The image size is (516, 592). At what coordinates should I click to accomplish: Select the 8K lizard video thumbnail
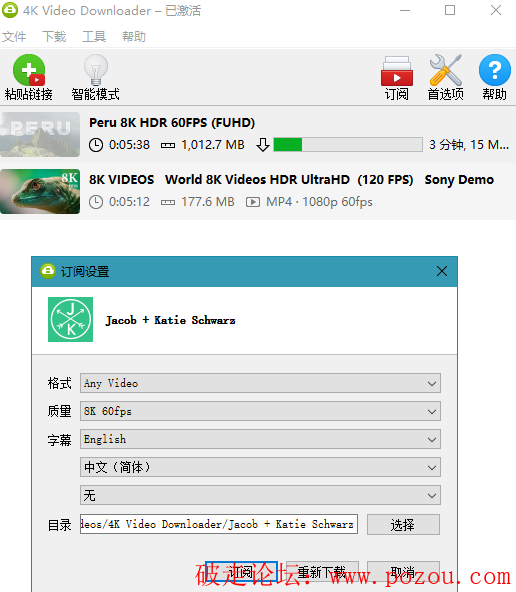click(40, 191)
